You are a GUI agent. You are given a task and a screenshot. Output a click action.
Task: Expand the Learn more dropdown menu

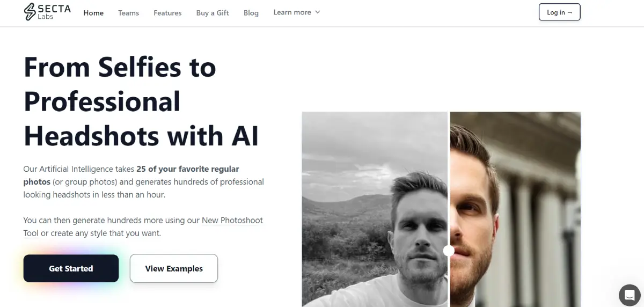297,12
